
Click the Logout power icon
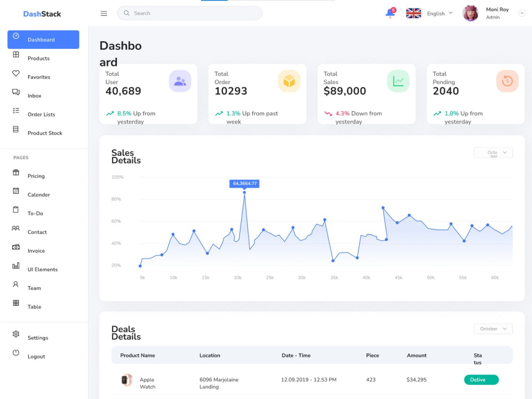[16, 353]
